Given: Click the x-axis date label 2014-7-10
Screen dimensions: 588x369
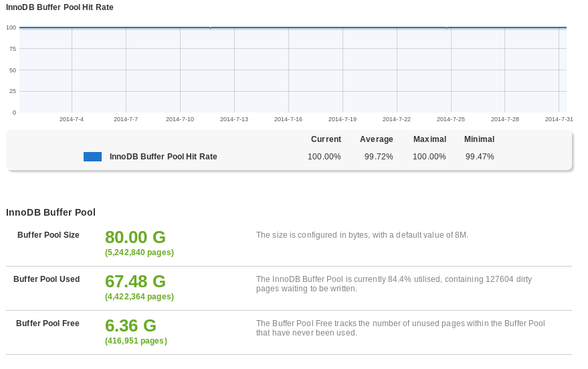Looking at the screenshot, I should tap(180, 119).
